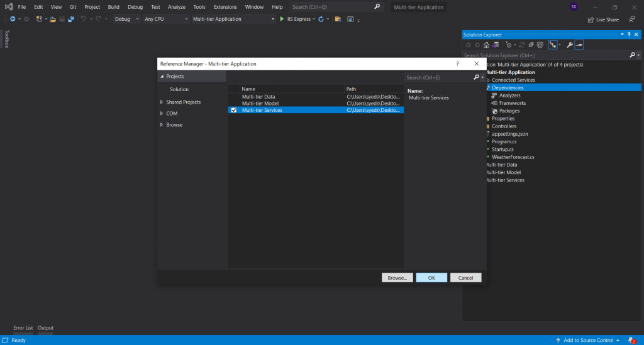Viewport: 644px width, 345px height.
Task: Click the Visual Studio logo icon
Action: point(9,6)
